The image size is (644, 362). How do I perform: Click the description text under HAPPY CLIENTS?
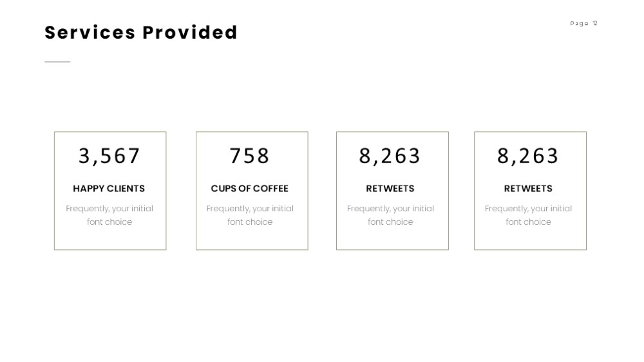tap(109, 215)
